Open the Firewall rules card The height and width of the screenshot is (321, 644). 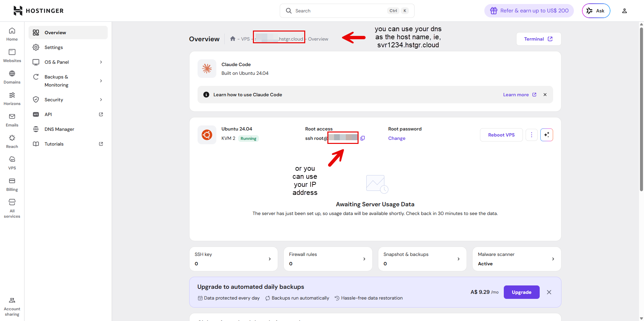click(328, 259)
